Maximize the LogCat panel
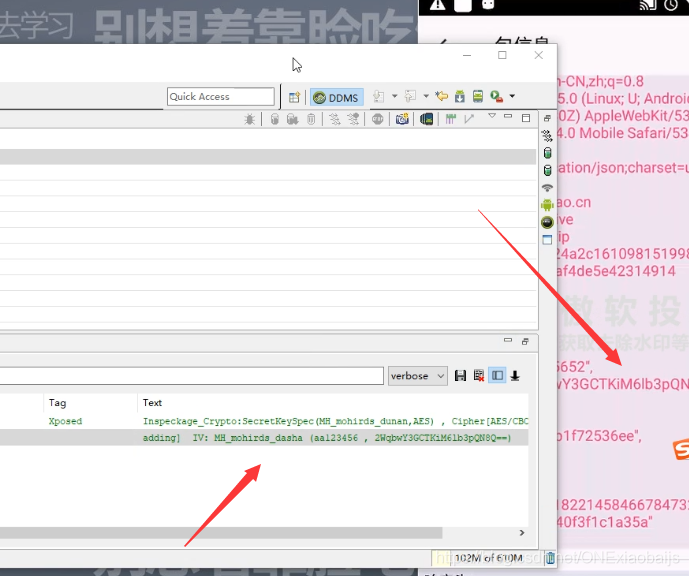 coord(525,341)
